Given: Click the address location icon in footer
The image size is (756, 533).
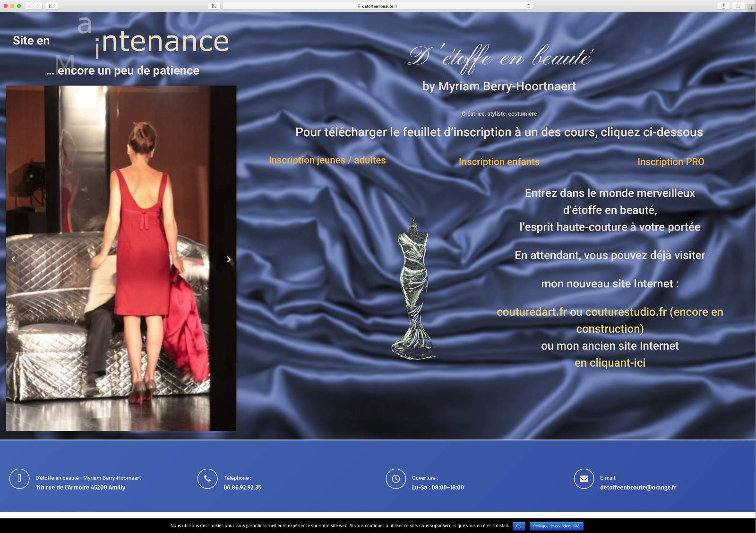Looking at the screenshot, I should (x=19, y=479).
